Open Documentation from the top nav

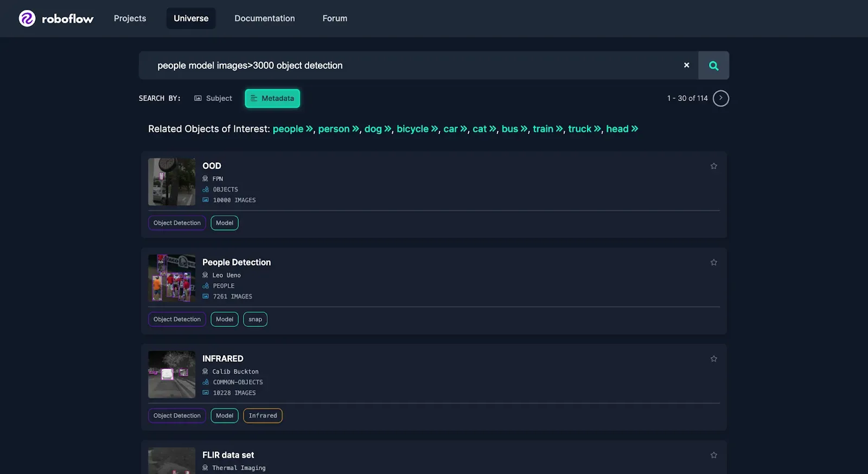pos(265,18)
